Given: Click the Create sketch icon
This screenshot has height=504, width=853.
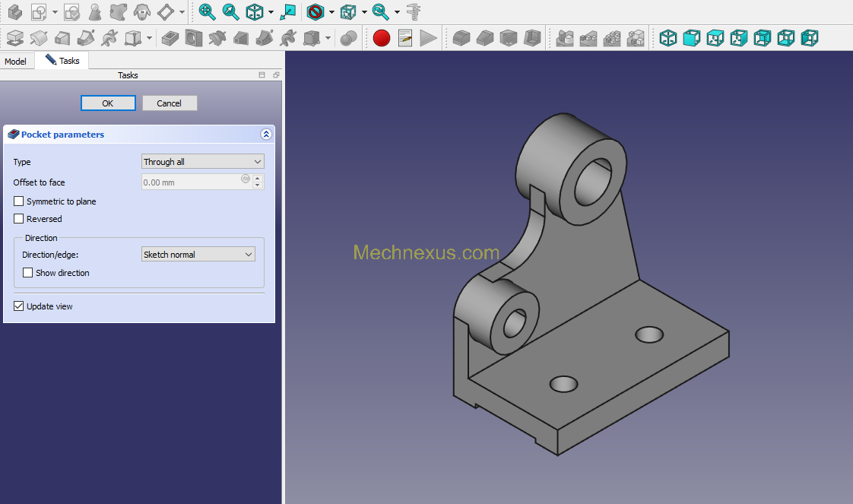Looking at the screenshot, I should click(x=39, y=12).
